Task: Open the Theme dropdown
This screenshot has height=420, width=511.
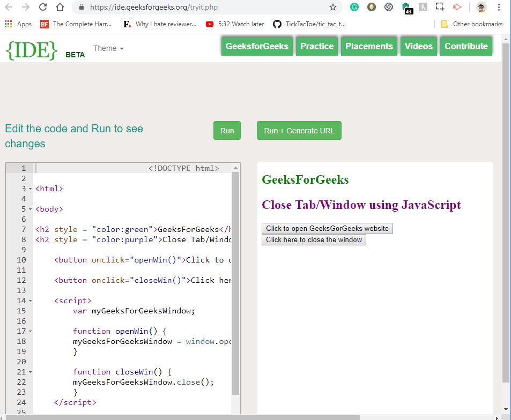Action: point(108,48)
